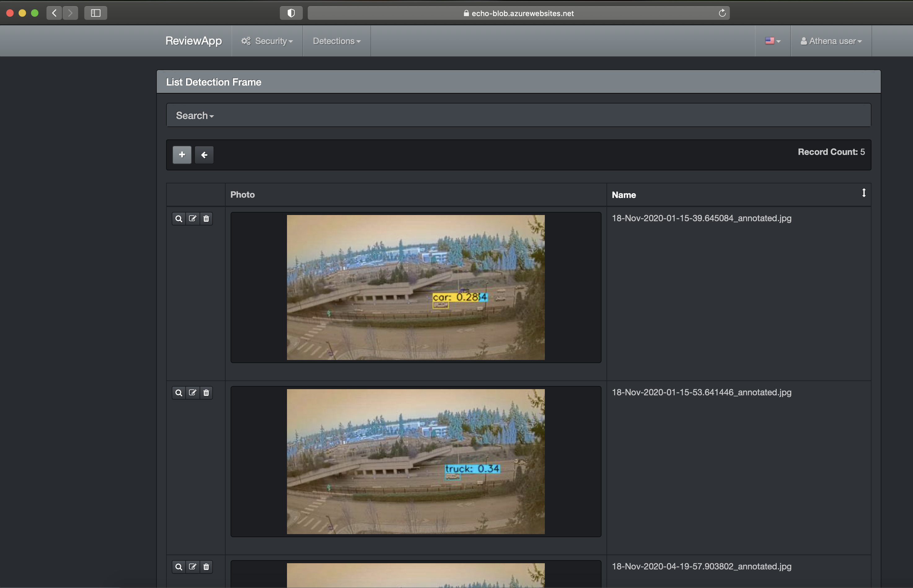The height and width of the screenshot is (588, 913).
Task: Delete the third detection frame record
Action: pos(206,567)
